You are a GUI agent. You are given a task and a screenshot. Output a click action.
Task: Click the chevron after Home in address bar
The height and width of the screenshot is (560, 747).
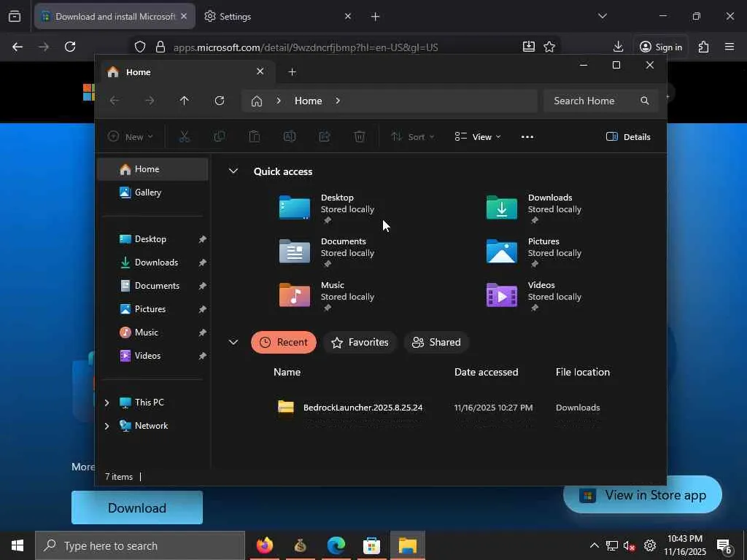click(x=338, y=101)
